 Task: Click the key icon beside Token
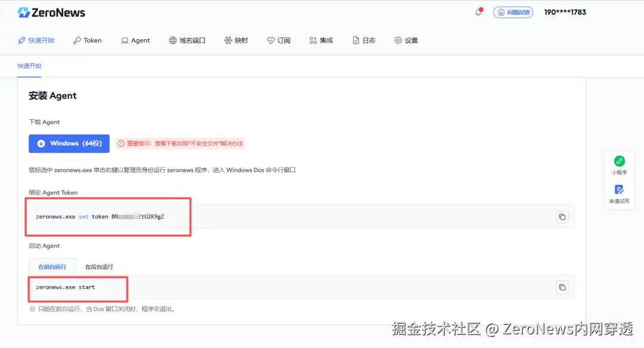77,40
